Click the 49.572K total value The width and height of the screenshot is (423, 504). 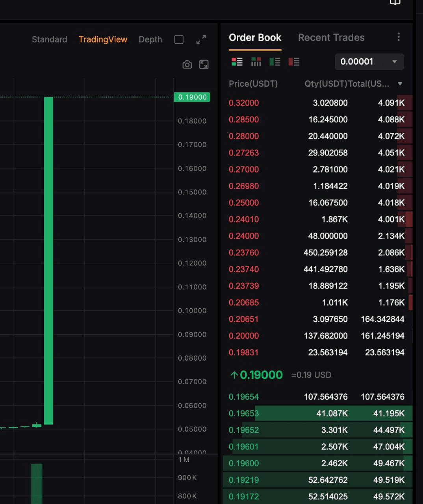(x=389, y=497)
